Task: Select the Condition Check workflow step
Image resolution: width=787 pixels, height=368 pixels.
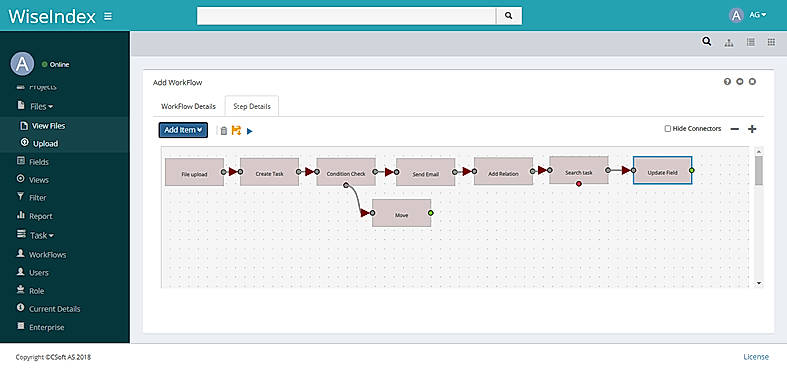Action: click(x=346, y=172)
